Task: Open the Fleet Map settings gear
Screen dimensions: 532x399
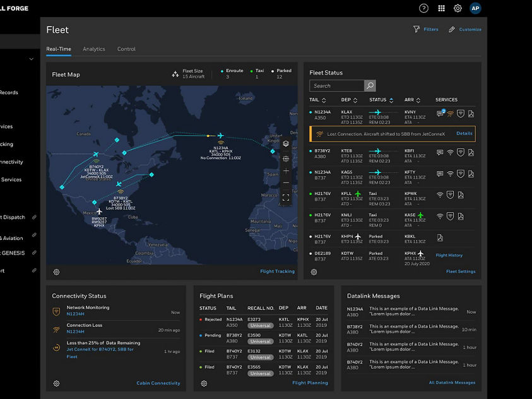Action: tap(56, 272)
